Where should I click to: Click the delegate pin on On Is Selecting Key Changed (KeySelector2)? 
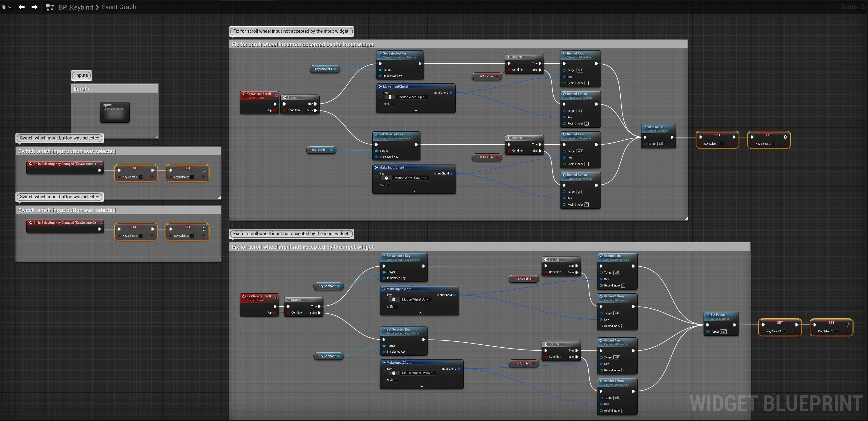[101, 222]
